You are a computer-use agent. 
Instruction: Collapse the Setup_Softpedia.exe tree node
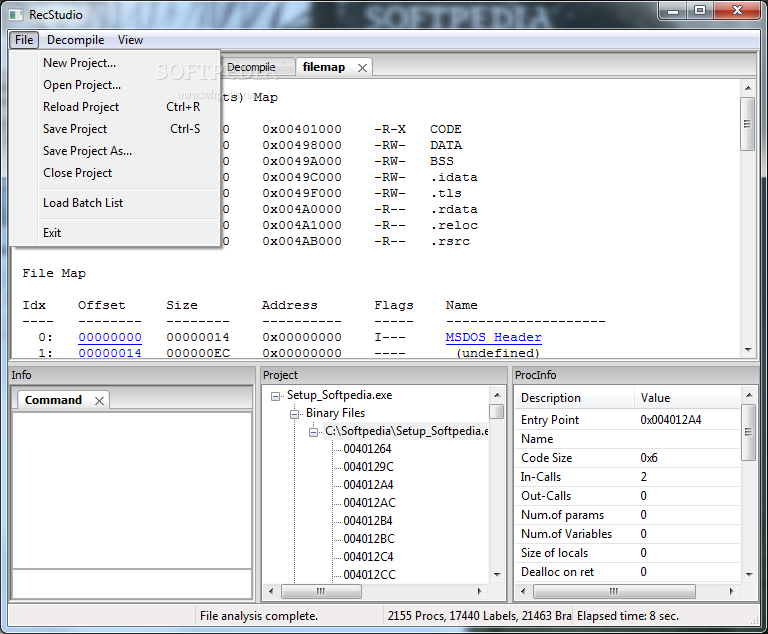[276, 396]
